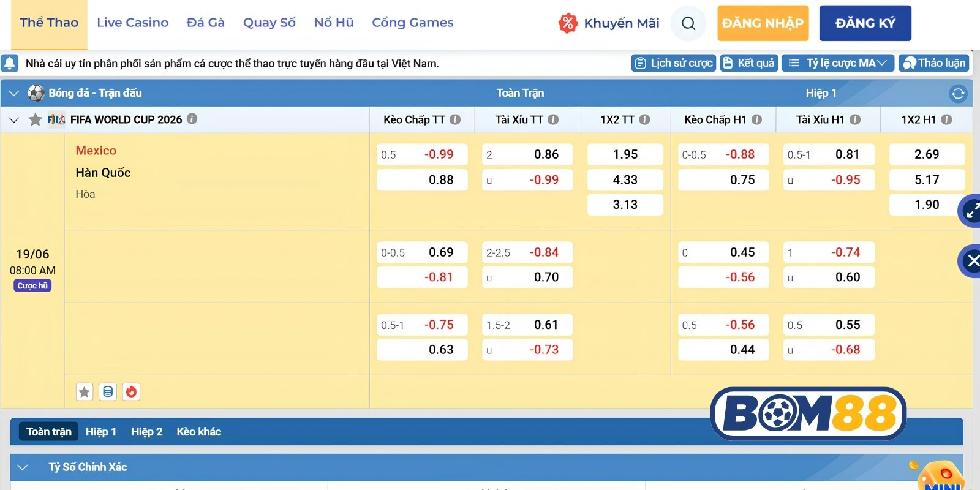The width and height of the screenshot is (980, 490).
Task: Click the expand arrows floating button
Action: coord(971,211)
